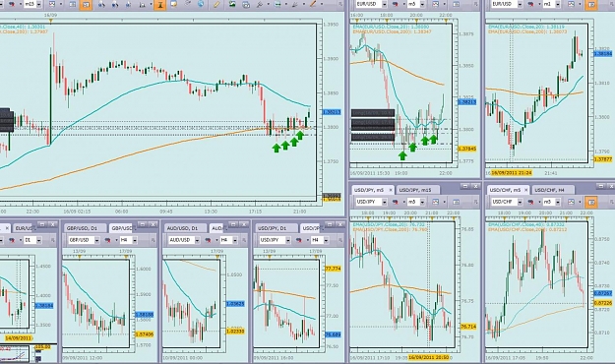
Task: Click trade flag icon in USD/JPY H4 window
Action: [x=299, y=240]
